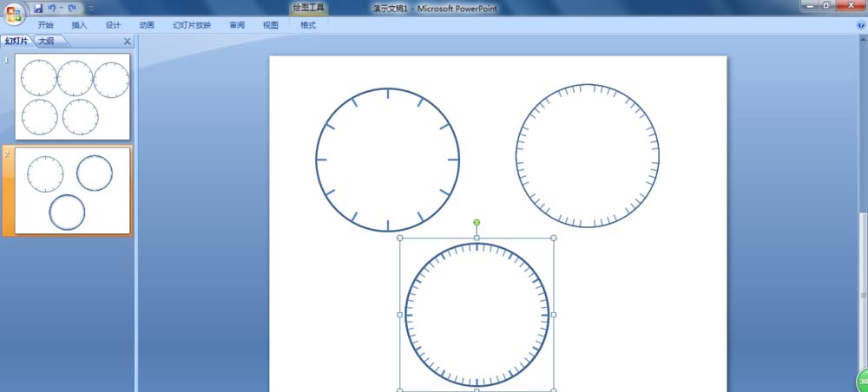
Task: Select slide 1 thumbnail with five clocks
Action: [x=73, y=97]
